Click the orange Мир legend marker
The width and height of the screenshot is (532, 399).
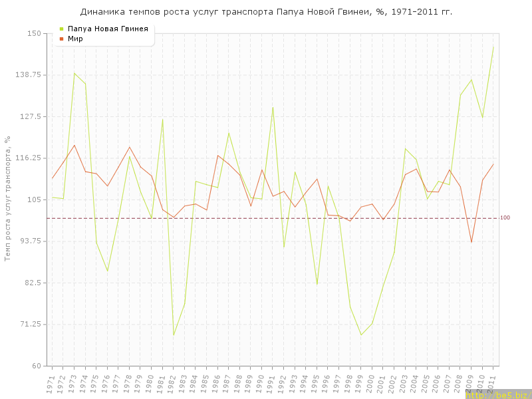point(62,39)
